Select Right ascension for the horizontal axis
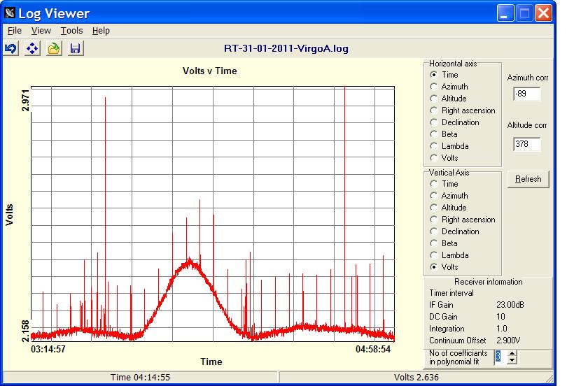This screenshot has height=386, width=588. 434,110
